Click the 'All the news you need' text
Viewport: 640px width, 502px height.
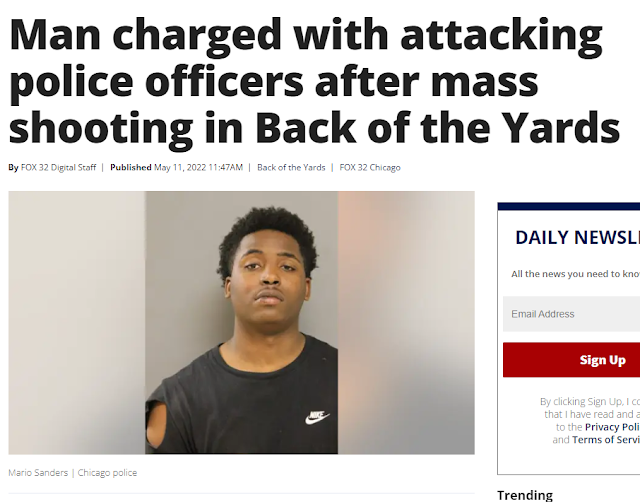[x=576, y=274]
